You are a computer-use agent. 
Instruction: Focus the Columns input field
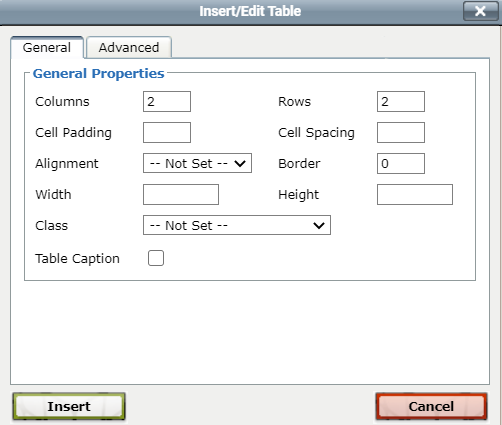pyautogui.click(x=167, y=101)
